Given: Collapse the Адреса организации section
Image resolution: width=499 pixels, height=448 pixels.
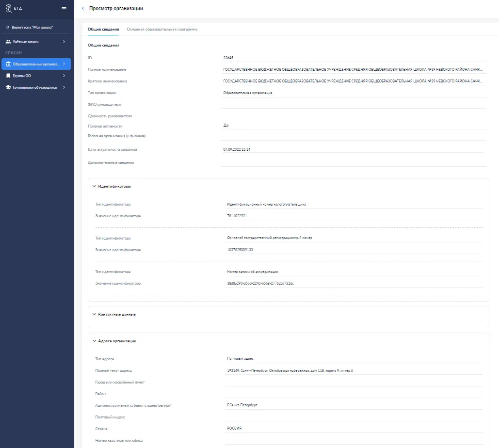Looking at the screenshot, I should coord(94,341).
